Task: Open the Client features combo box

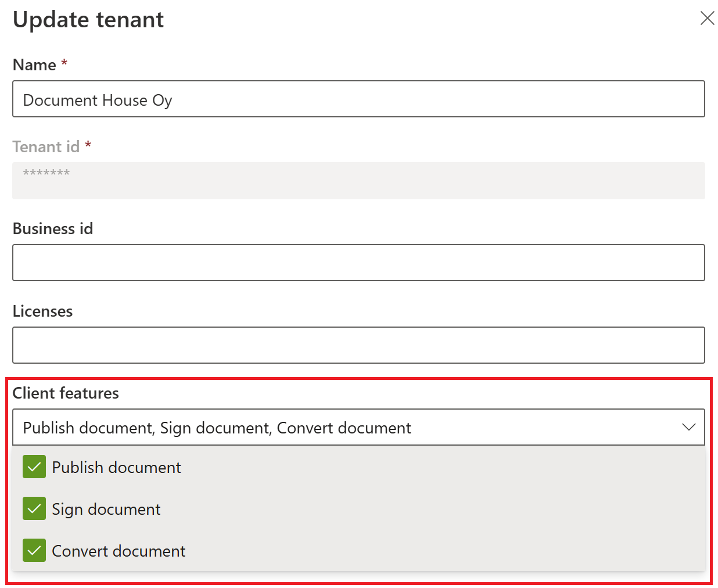Action: click(x=349, y=428)
